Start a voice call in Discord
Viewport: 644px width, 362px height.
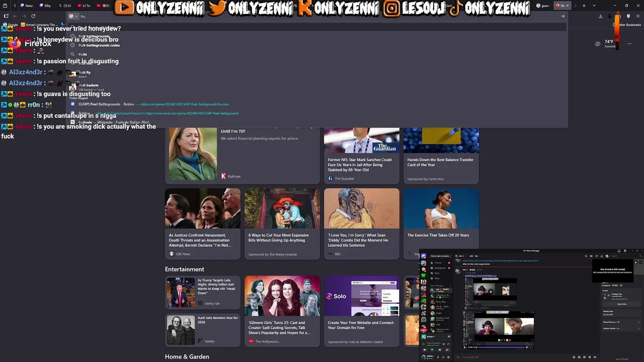[586, 256]
